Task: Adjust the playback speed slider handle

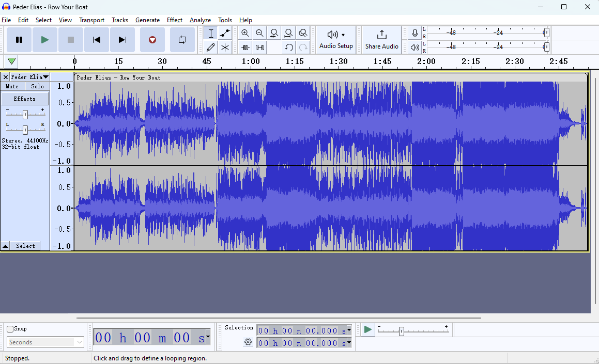Action: [401, 331]
